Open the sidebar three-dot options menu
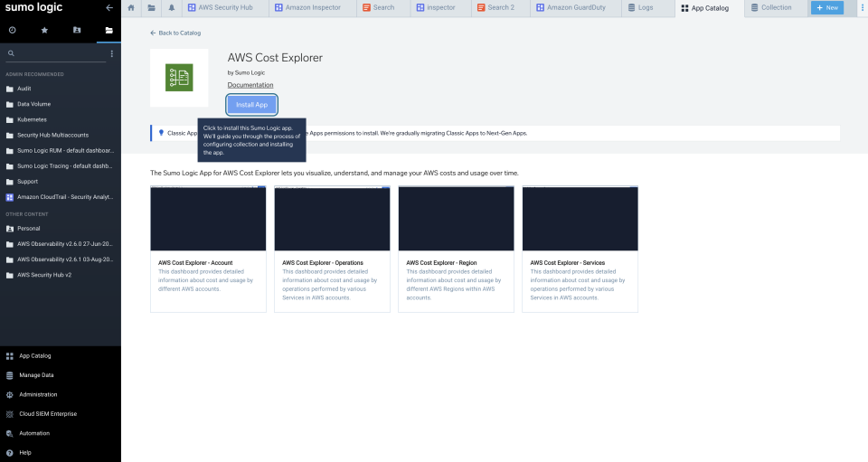The height and width of the screenshot is (462, 868). [112, 53]
